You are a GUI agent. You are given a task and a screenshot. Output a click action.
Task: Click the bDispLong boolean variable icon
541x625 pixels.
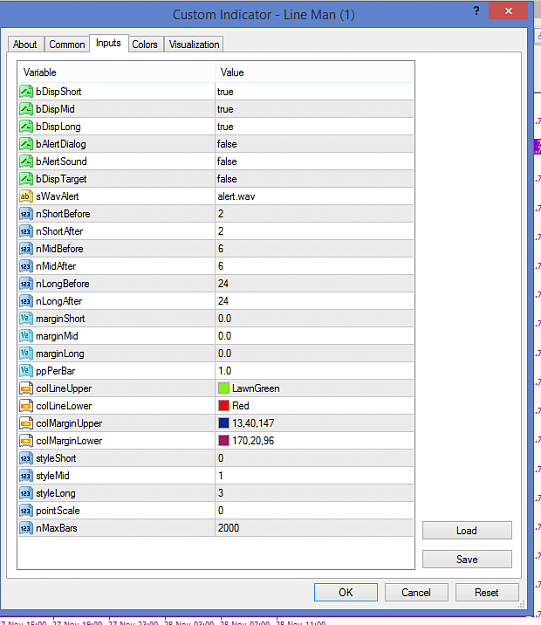(26, 127)
